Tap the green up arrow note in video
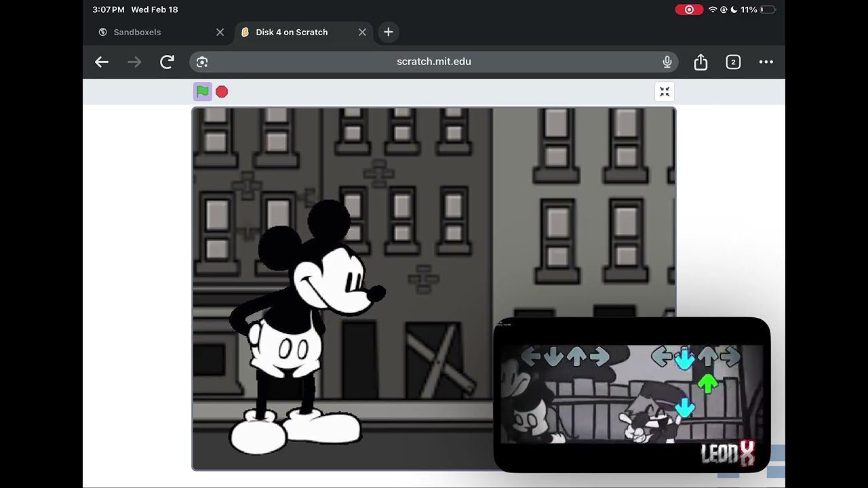Viewport: 868px width, 488px height. 707,384
